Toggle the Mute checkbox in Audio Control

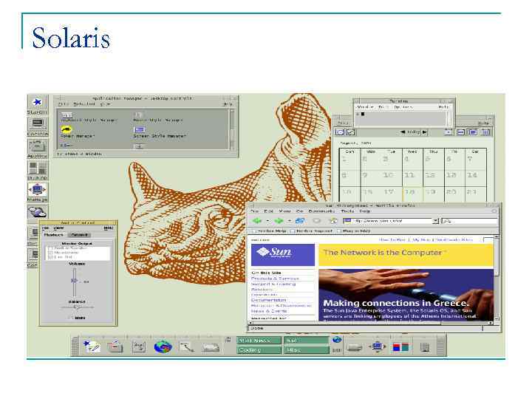click(71, 318)
